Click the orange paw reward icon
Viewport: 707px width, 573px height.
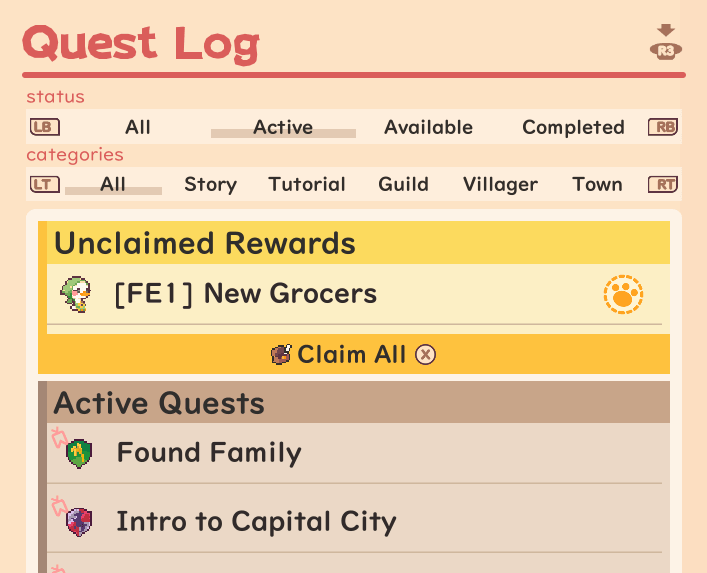[623, 295]
